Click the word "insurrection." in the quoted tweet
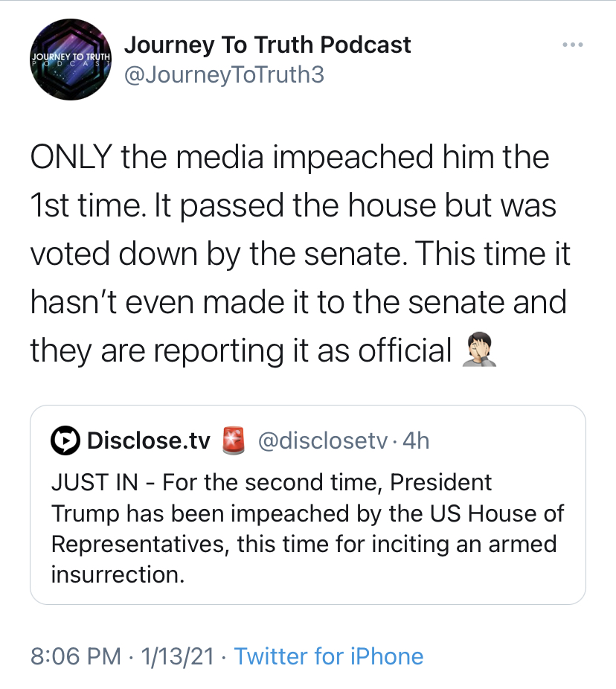Screen dimensions: 616x689 point(118,574)
